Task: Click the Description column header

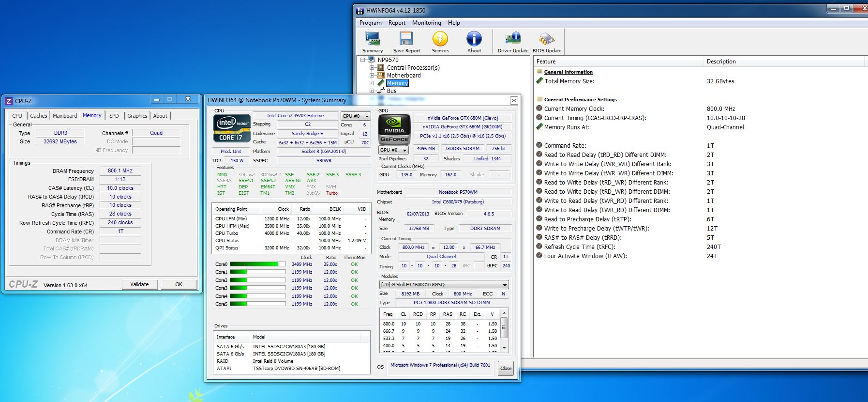Action: (784, 62)
